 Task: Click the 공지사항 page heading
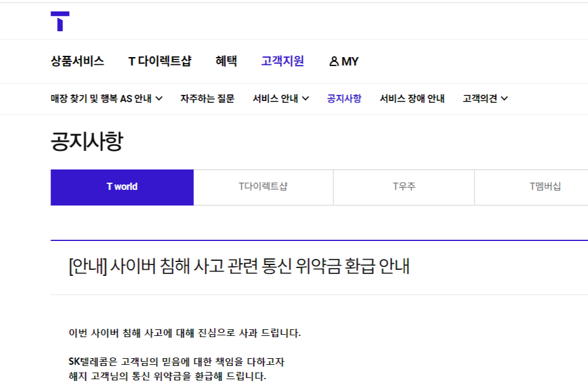pos(87,141)
